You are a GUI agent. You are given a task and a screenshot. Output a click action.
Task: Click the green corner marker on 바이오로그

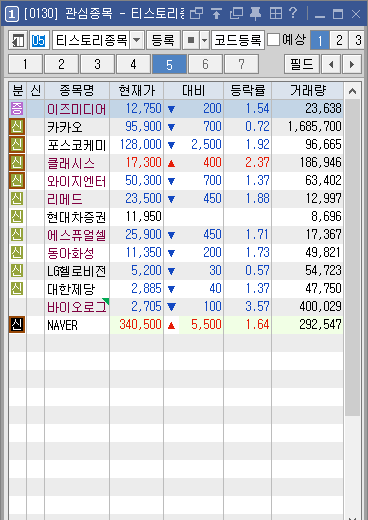tap(106, 301)
